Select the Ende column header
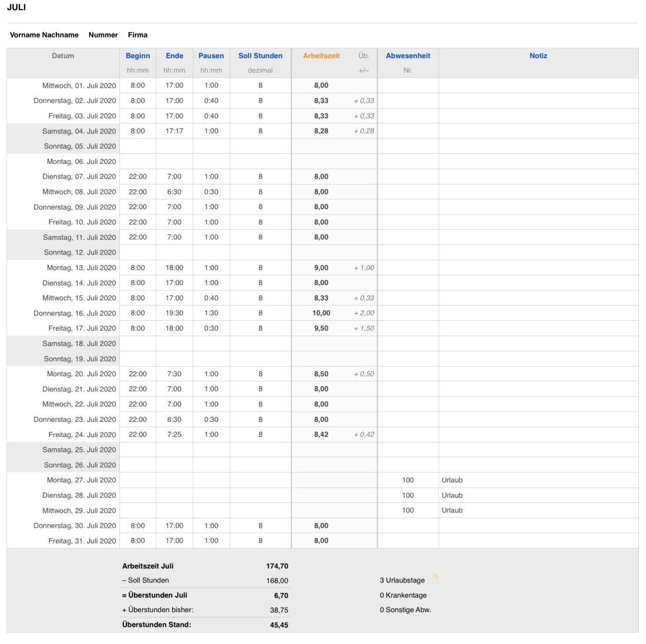 174,56
